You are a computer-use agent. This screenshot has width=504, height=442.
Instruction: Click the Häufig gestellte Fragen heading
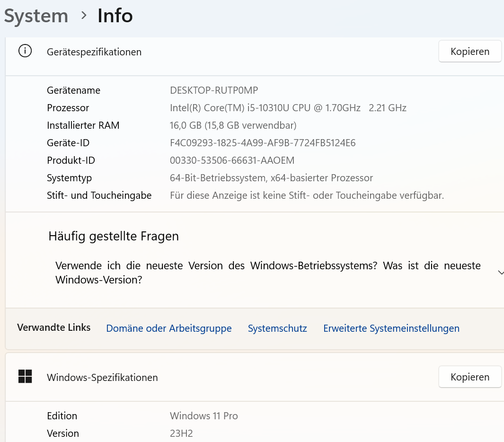(x=114, y=236)
